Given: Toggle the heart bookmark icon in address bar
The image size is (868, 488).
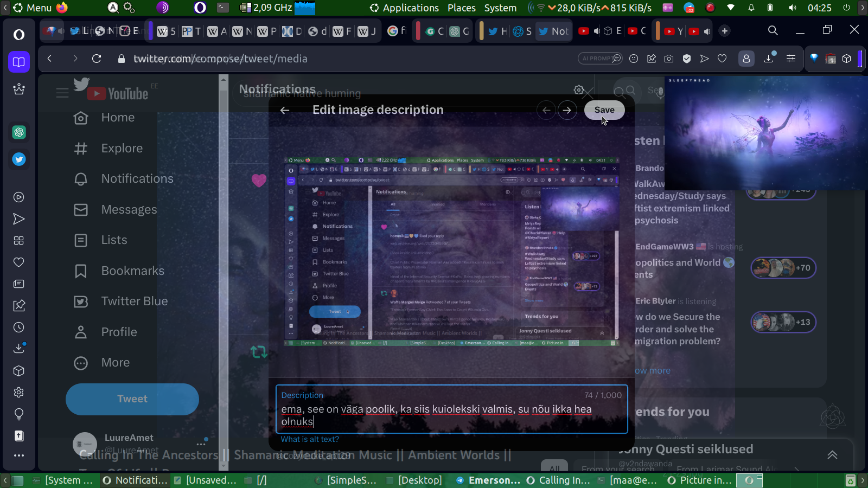Looking at the screenshot, I should (x=722, y=59).
